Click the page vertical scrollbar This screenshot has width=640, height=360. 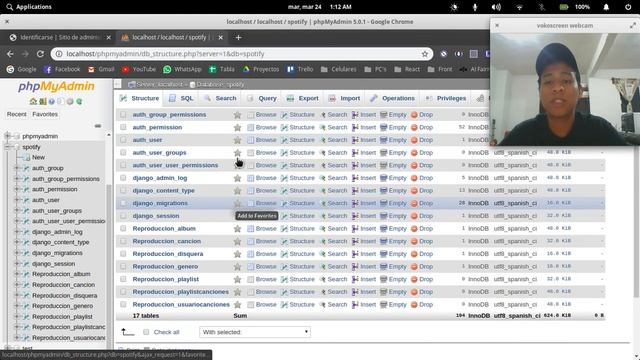(636, 220)
